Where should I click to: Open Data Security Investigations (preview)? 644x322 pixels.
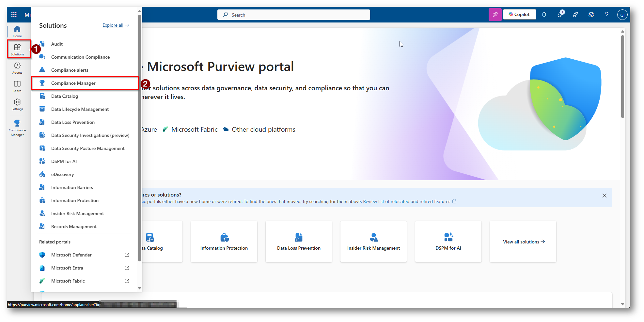85,135
